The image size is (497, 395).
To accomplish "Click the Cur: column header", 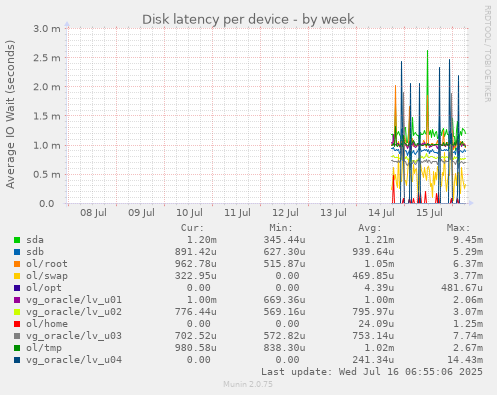I will coord(192,228).
